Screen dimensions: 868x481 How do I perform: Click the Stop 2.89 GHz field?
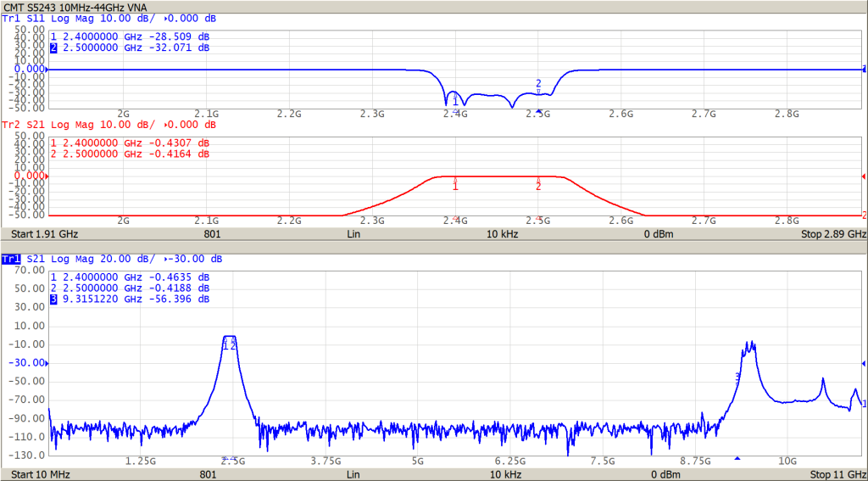point(834,232)
